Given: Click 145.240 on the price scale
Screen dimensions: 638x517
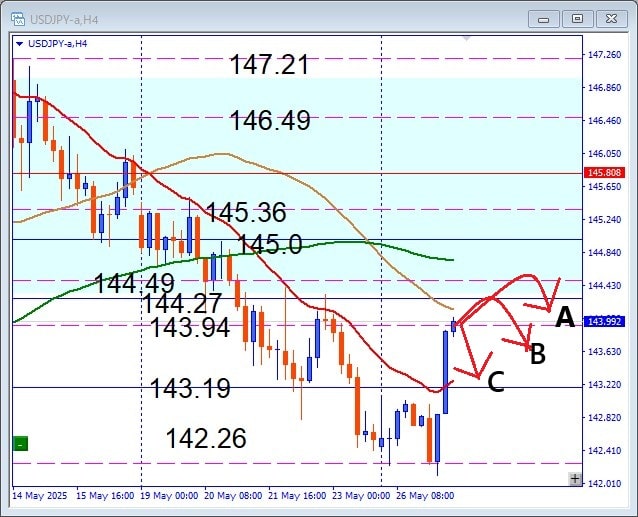Looking at the screenshot, I should pyautogui.click(x=605, y=220).
